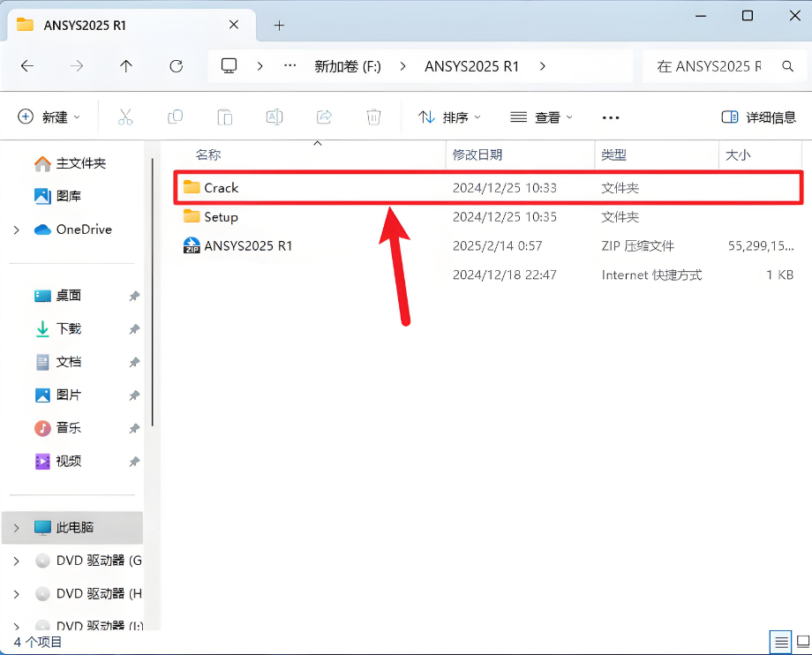Viewport: 812px width, 655px height.
Task: Click the Delete trash can icon
Action: tap(373, 117)
